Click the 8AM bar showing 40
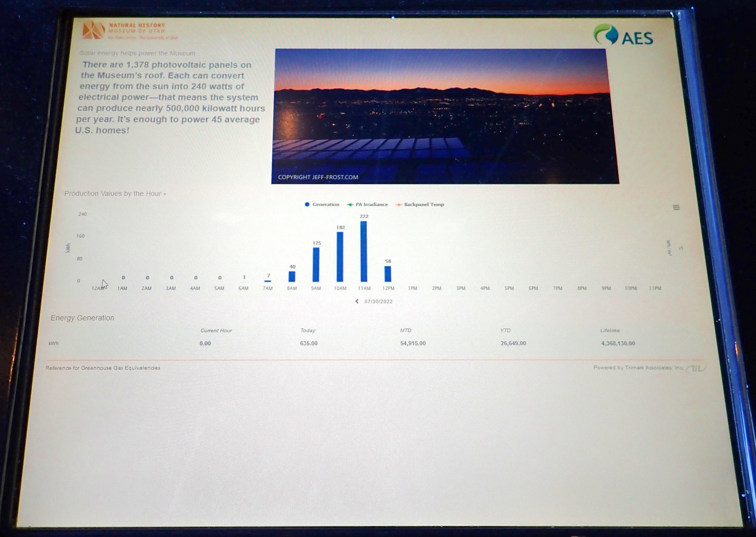756x537 pixels. tap(292, 276)
